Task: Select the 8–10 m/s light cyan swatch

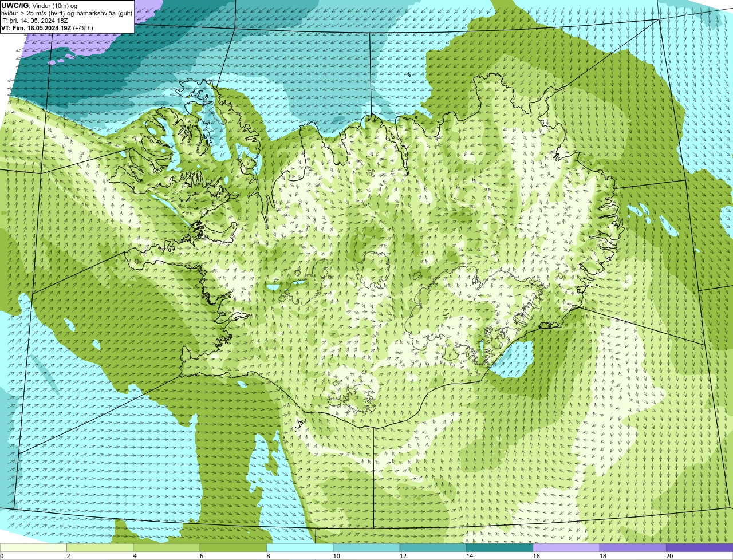Action: pyautogui.click(x=300, y=547)
